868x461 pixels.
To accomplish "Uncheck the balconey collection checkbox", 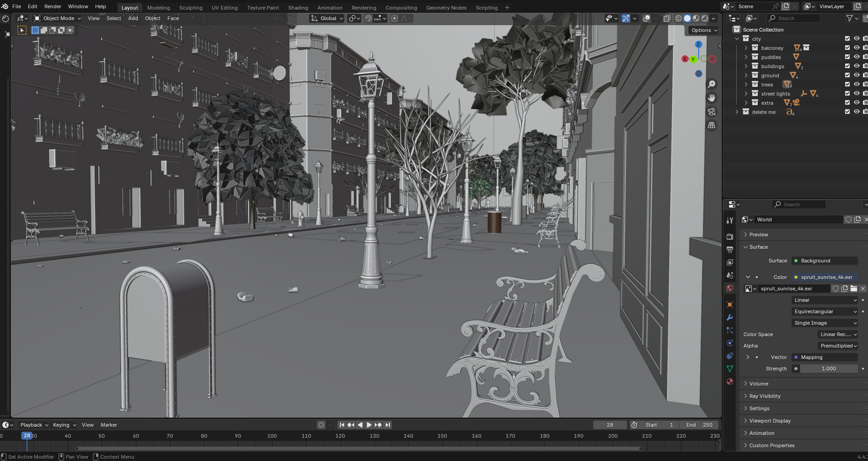I will (847, 48).
